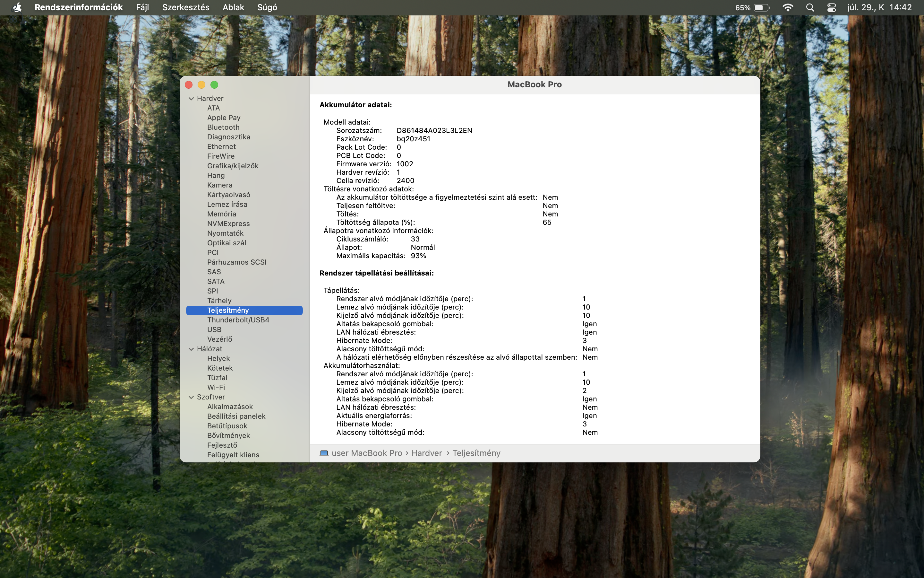Screen dimensions: 924x578
Task: Collapse the Szoftver section chevron
Action: tap(191, 397)
